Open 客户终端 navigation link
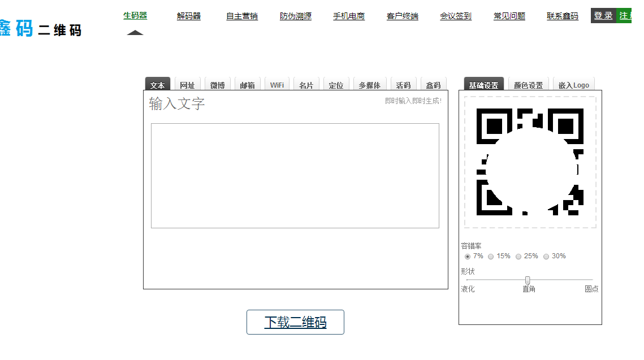The image size is (644, 360). [x=402, y=16]
